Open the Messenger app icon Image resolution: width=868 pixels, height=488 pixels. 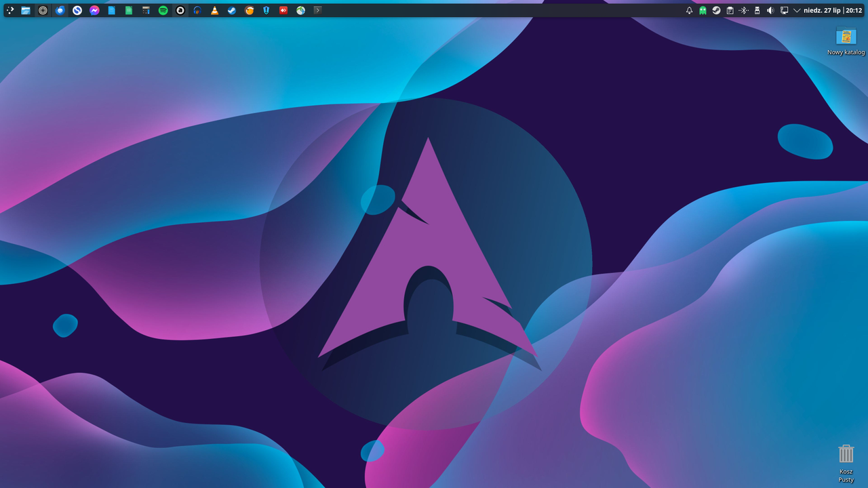coord(95,10)
